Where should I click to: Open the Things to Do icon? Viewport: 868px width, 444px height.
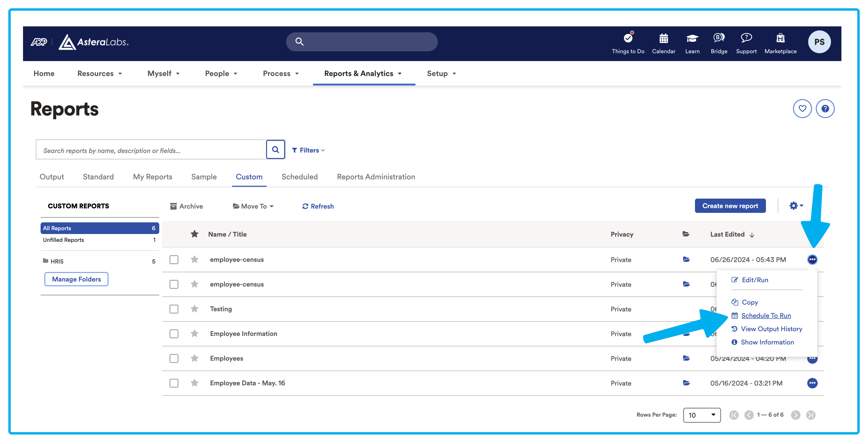[x=628, y=38]
